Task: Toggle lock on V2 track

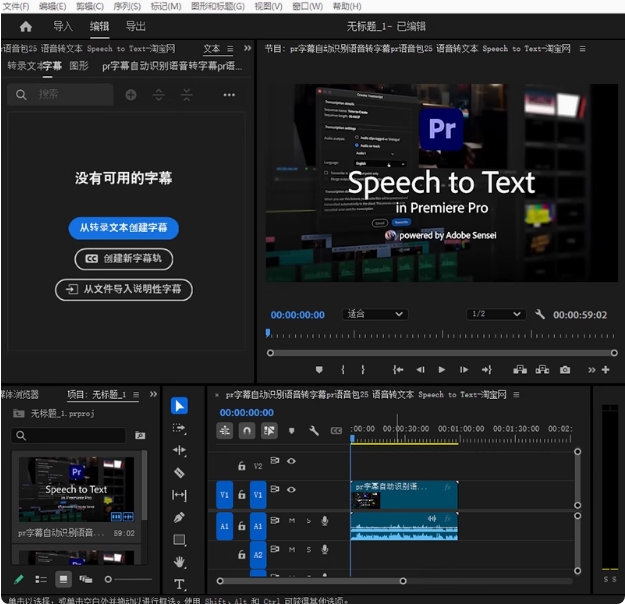Action: point(242,466)
